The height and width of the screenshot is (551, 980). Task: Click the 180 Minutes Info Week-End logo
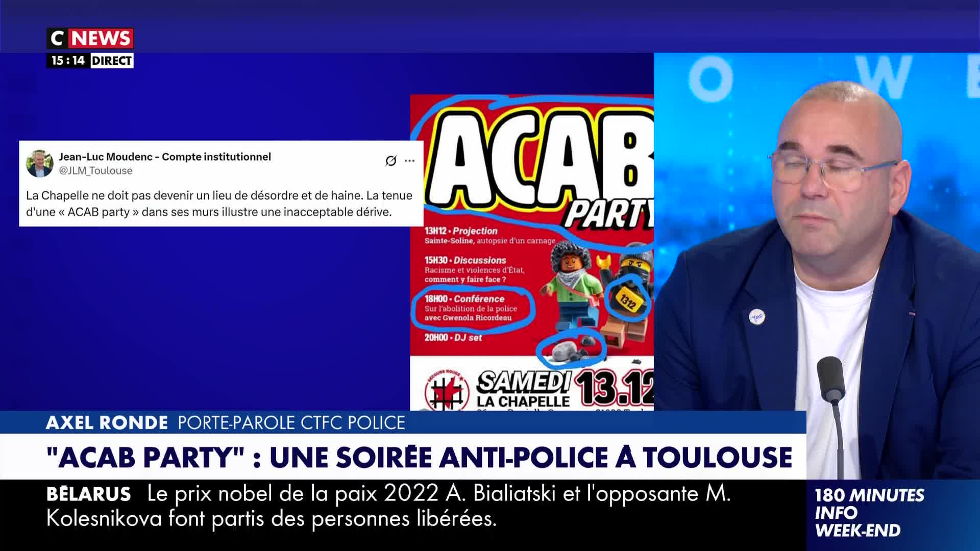tap(869, 512)
